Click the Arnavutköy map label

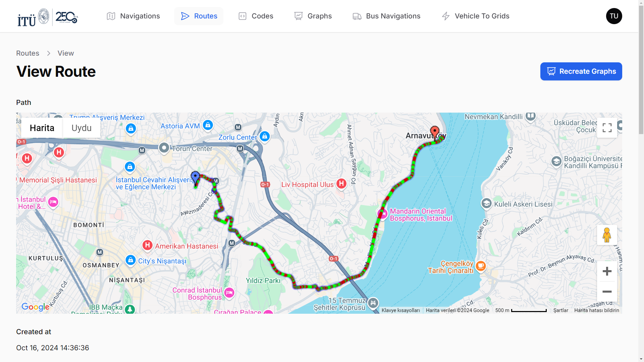(x=426, y=136)
